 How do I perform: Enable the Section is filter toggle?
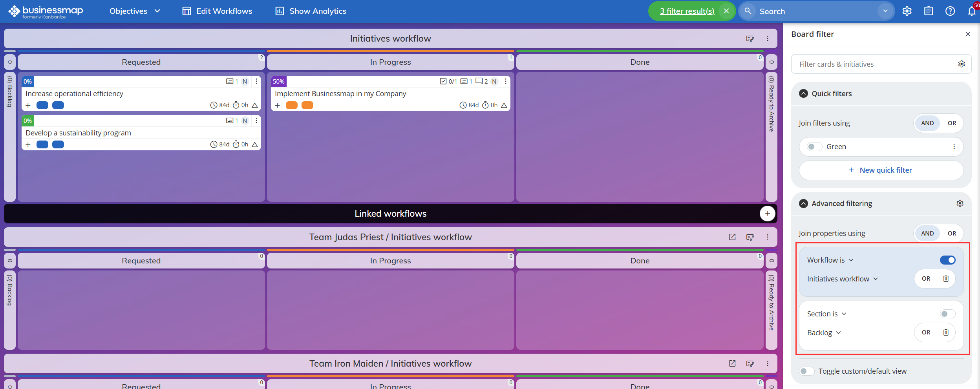947,314
